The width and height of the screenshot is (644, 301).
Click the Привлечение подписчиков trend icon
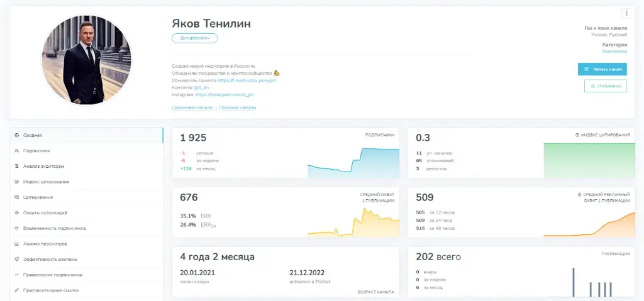(17, 275)
